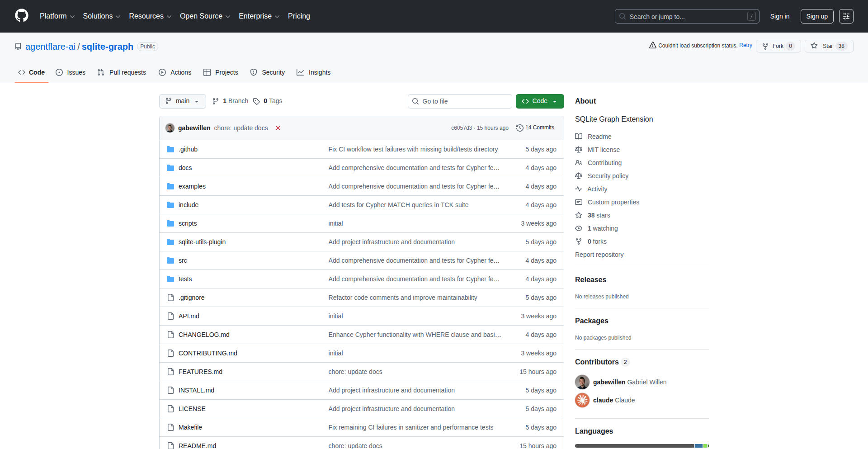Click the Sign in link
868x449 pixels.
coord(780,16)
